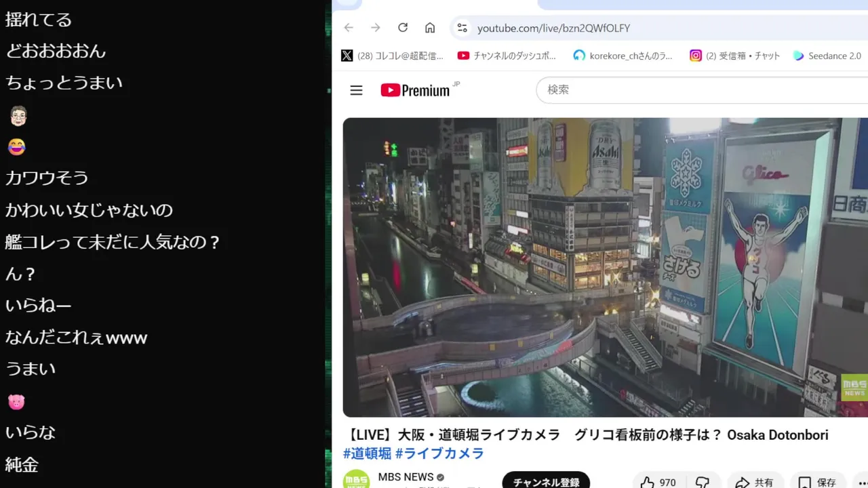The width and height of the screenshot is (868, 488).
Task: Select chat comment 艦コレって未だに人気なの？
Action: coord(113,242)
